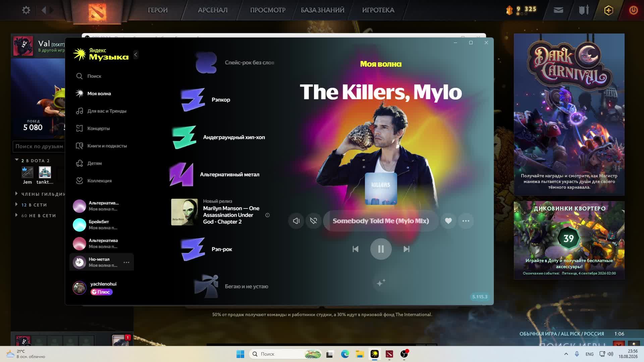Click the Яндекс Музыка logo
The width and height of the screenshot is (644, 362).
coord(101,54)
